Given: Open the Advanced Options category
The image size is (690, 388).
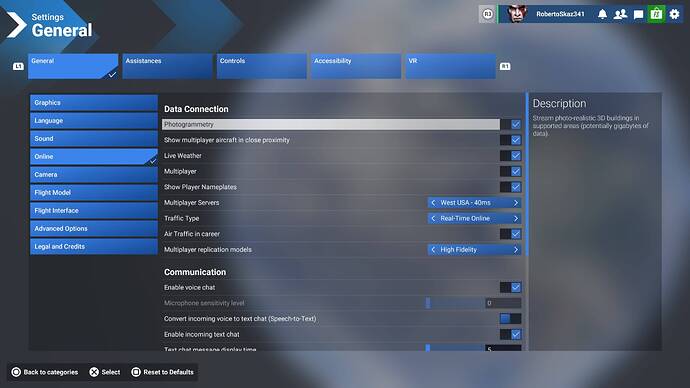Looking at the screenshot, I should click(x=94, y=229).
